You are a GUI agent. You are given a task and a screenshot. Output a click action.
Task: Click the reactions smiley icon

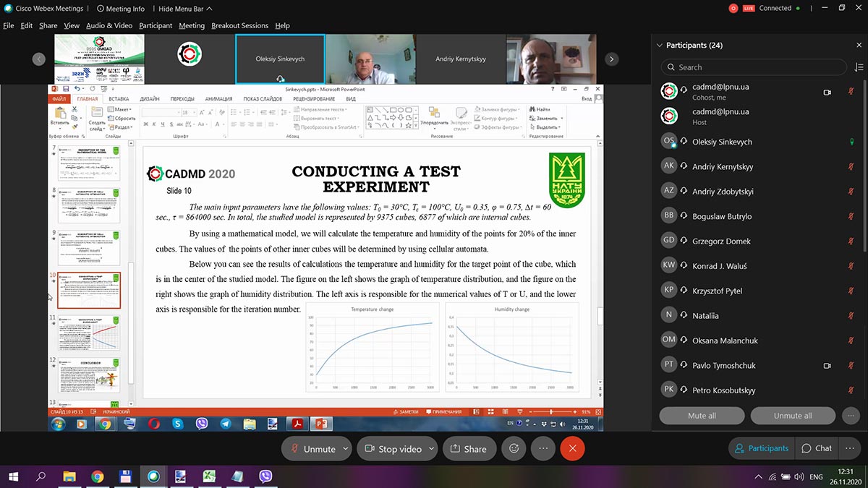[514, 448]
